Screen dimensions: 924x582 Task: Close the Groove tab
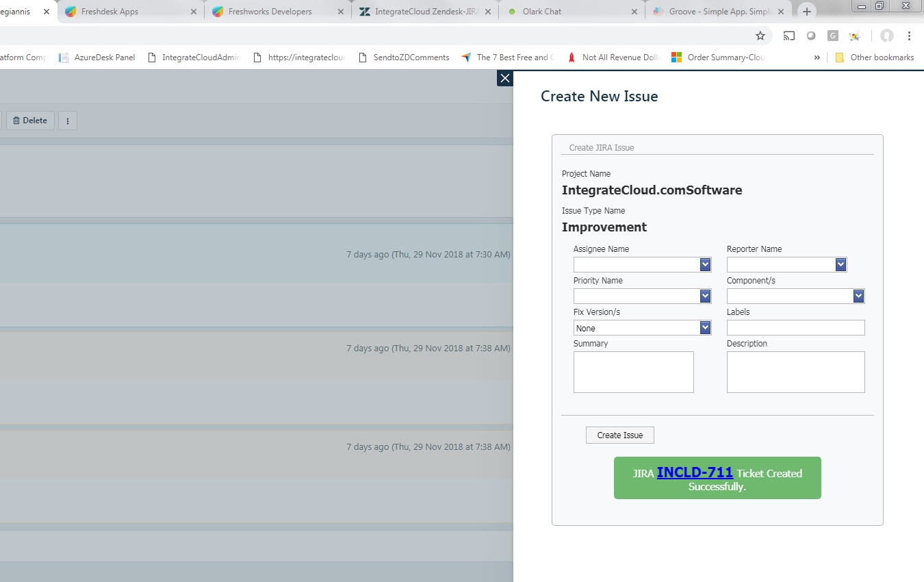(782, 12)
